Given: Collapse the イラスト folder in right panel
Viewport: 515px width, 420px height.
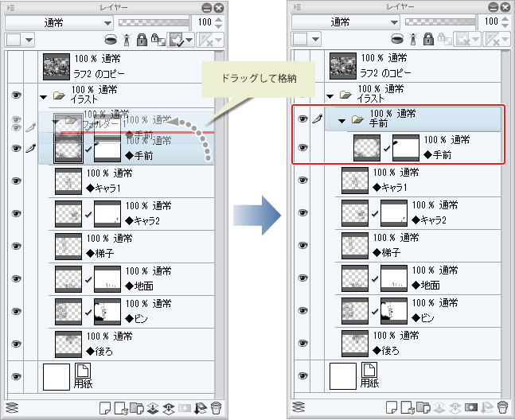Looking at the screenshot, I should [330, 96].
